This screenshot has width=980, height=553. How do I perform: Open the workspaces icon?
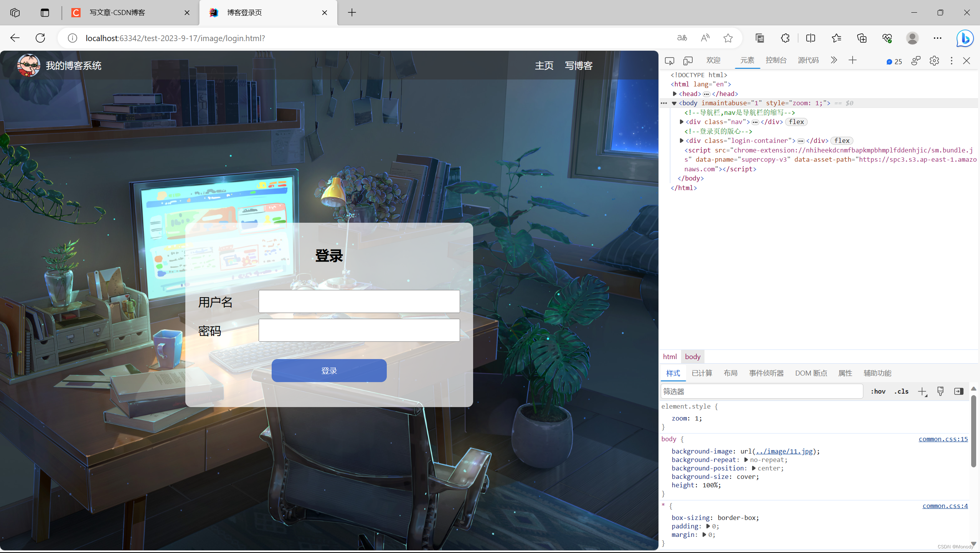pyautogui.click(x=15, y=13)
